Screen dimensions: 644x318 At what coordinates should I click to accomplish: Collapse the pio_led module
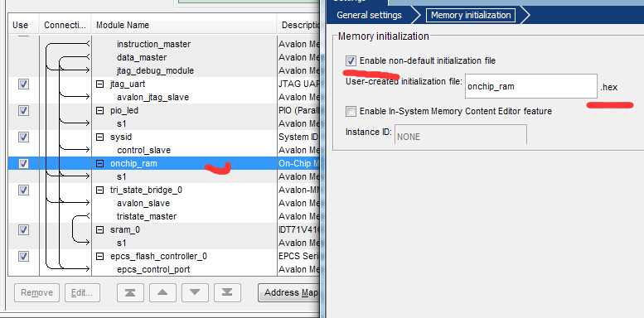click(99, 111)
